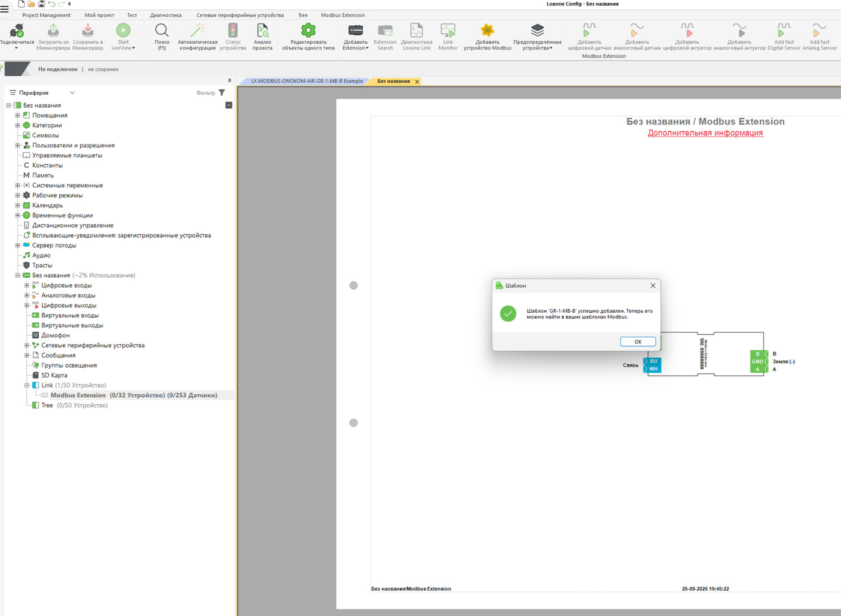Click the filter funnel icon in periphery panel

pos(222,92)
